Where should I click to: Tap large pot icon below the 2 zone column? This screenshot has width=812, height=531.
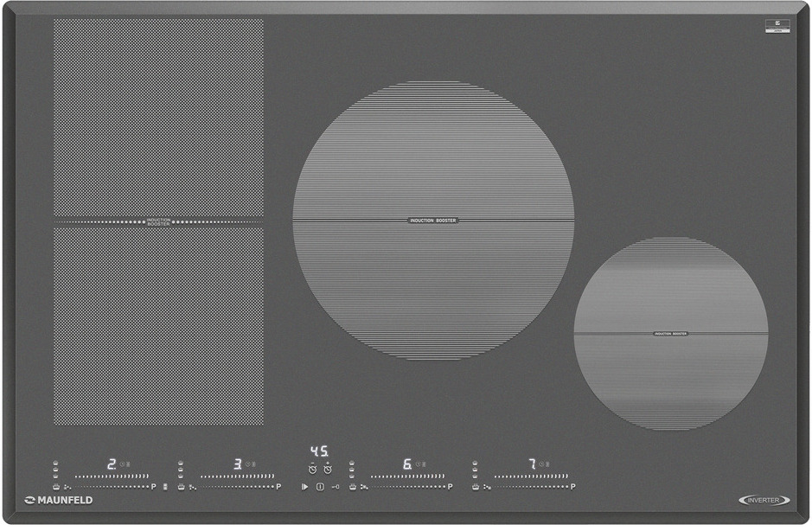(56, 487)
